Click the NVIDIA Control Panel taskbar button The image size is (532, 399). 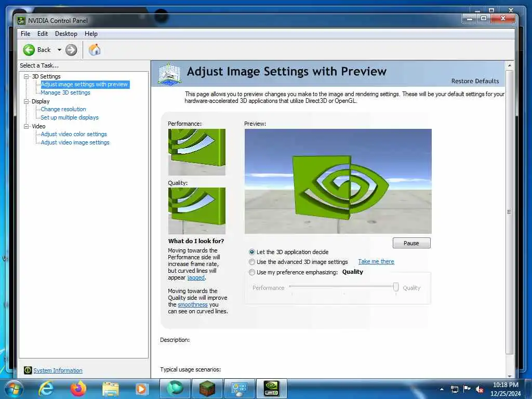click(272, 389)
